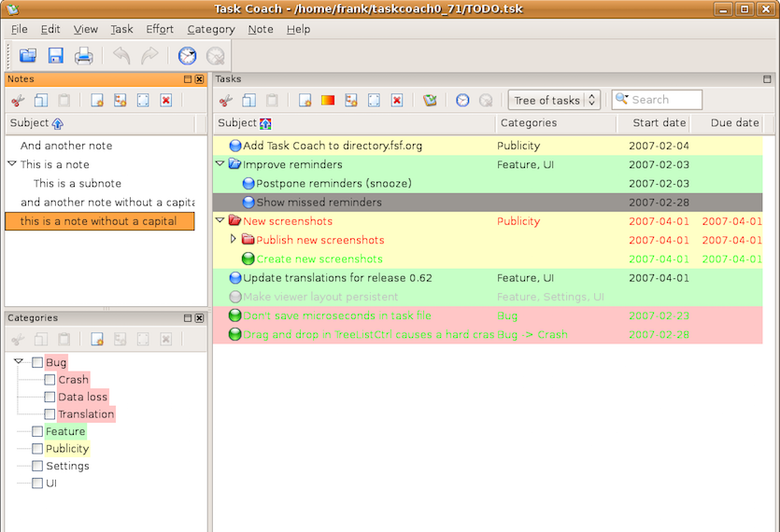Sort tasks by Due date column header
Image resolution: width=780 pixels, height=532 pixels.
click(x=733, y=123)
